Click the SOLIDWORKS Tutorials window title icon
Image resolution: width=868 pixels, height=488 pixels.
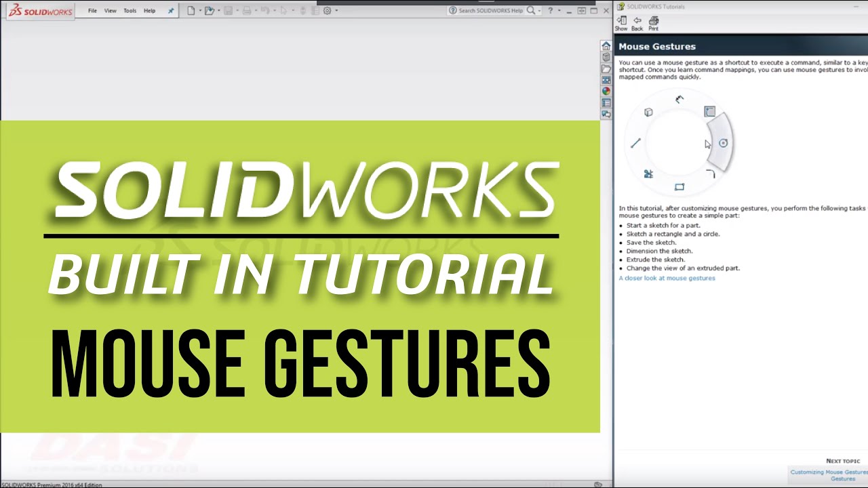coord(620,6)
